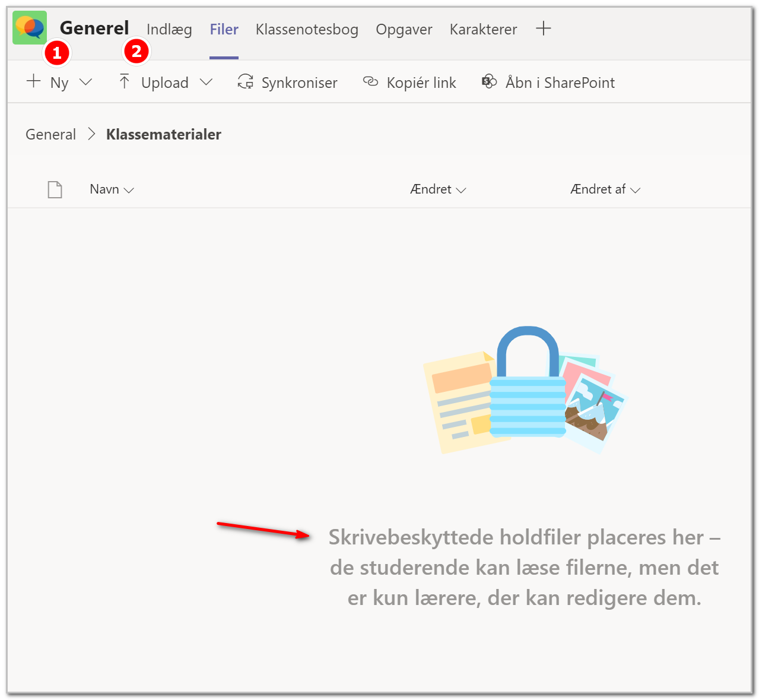The image size is (759, 700).
Task: Click the padlock illustration image
Action: tap(526, 389)
